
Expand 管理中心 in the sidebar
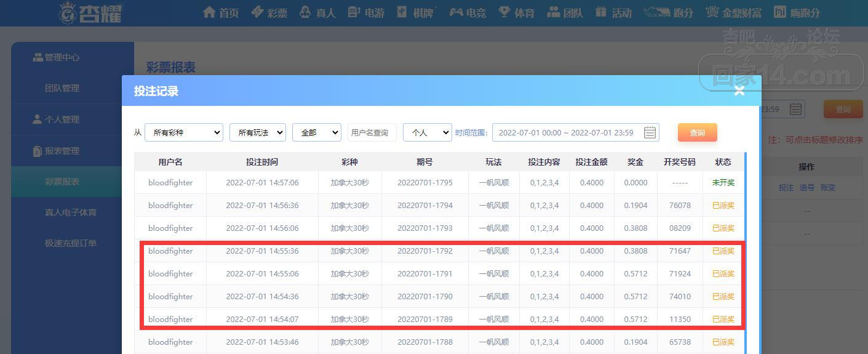tap(72, 57)
